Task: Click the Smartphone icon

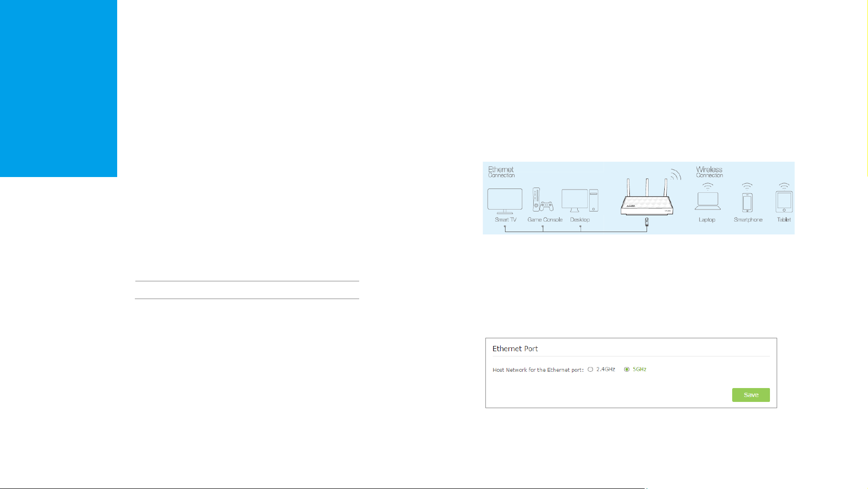Action: point(747,202)
